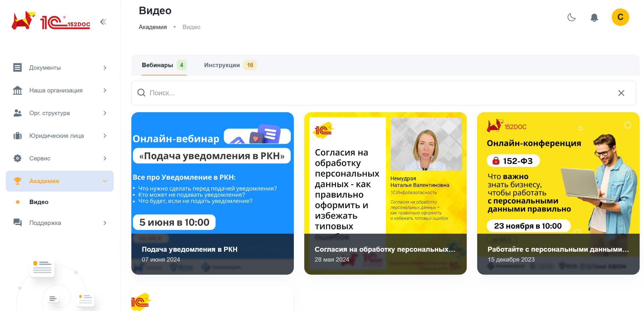The image size is (644, 311).
Task: Click the Видео page heading
Action: (x=155, y=10)
